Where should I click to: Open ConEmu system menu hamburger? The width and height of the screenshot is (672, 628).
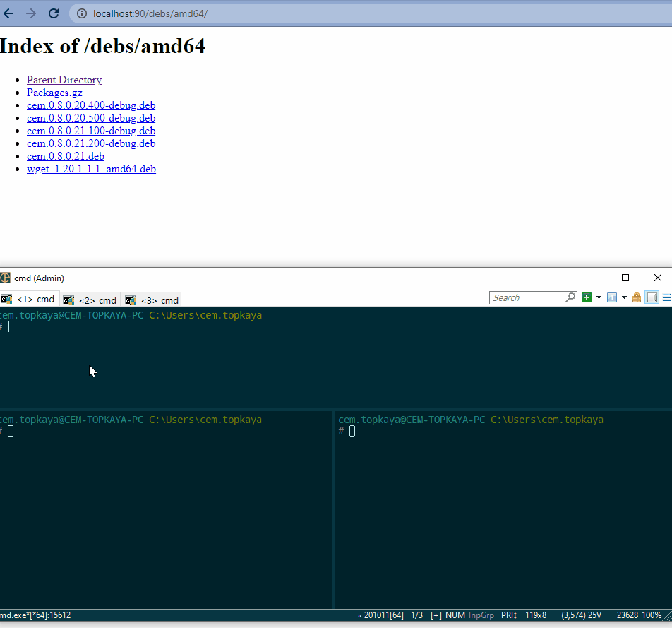[x=667, y=297]
